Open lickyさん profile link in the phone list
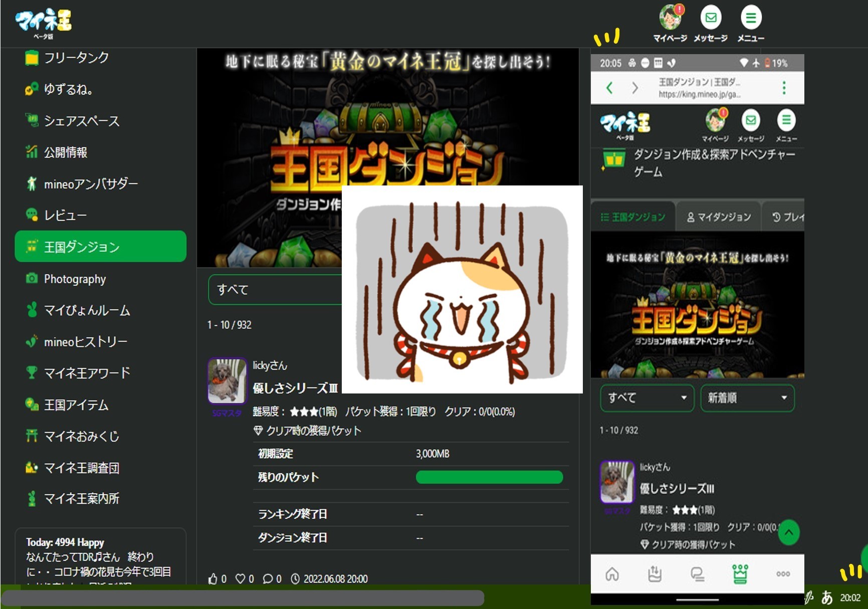The width and height of the screenshot is (868, 609). [x=655, y=467]
